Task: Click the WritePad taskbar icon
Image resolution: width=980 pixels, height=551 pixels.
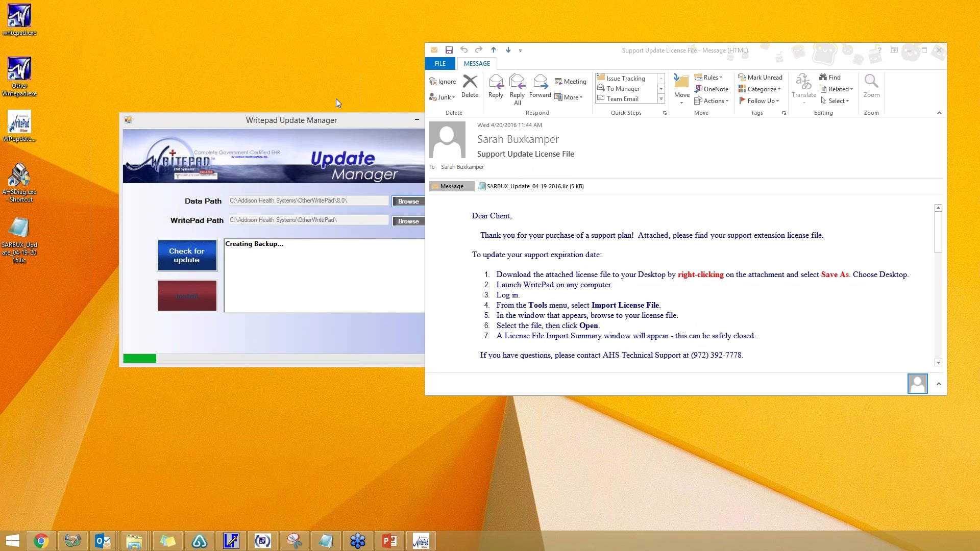Action: tap(421, 541)
